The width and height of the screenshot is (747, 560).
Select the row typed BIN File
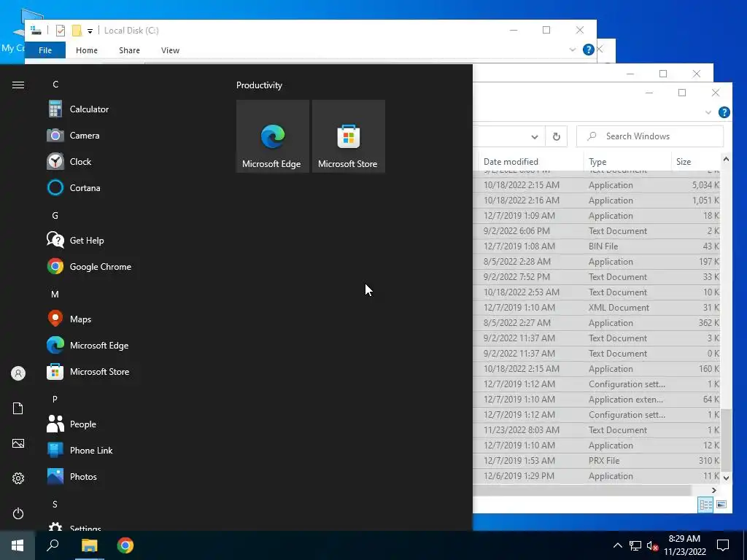pos(597,246)
